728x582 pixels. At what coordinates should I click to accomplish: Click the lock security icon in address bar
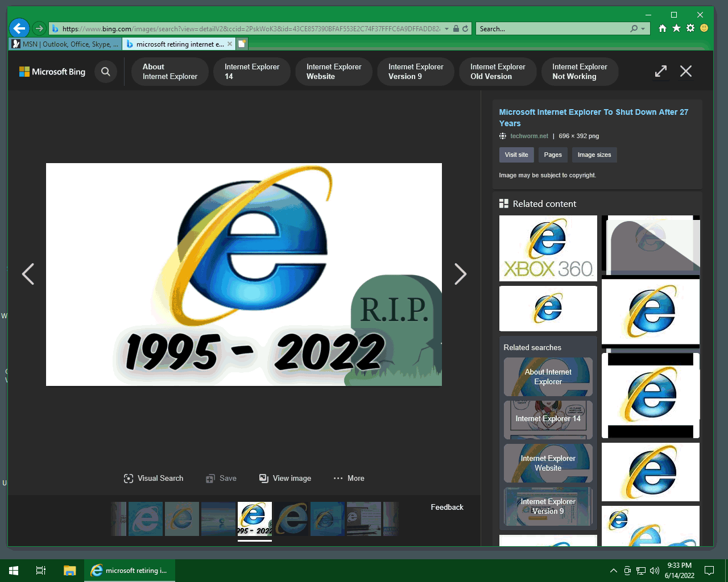coord(456,28)
